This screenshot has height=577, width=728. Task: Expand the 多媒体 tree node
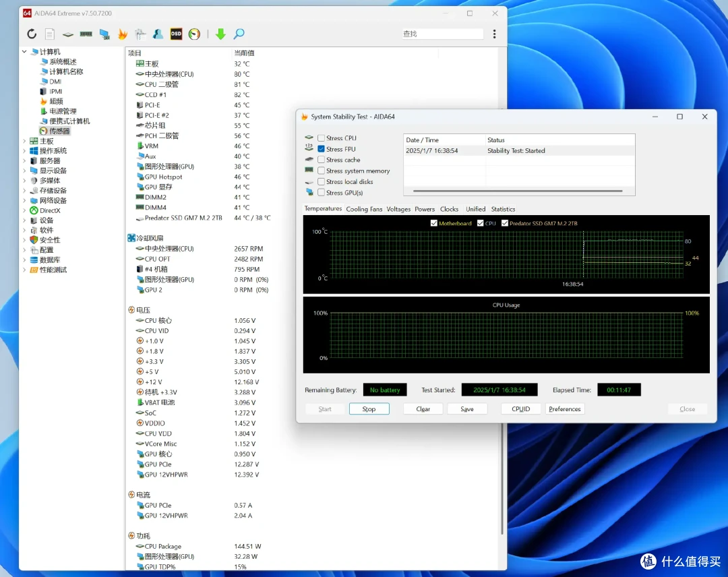(x=24, y=181)
